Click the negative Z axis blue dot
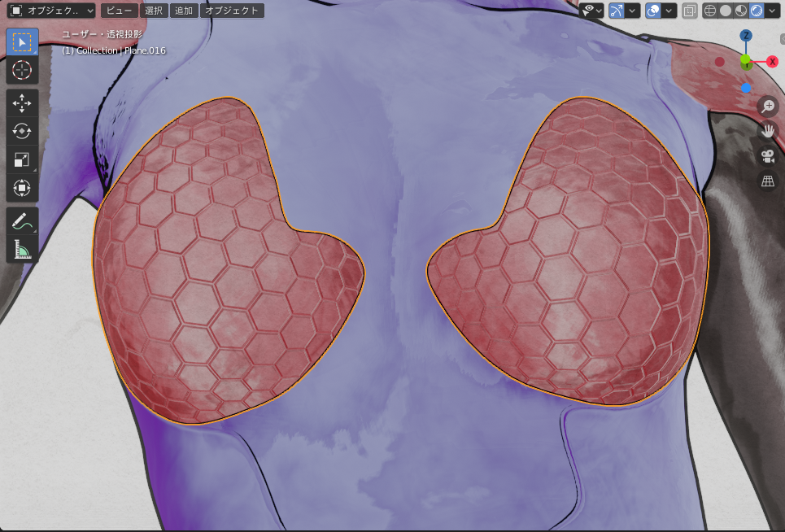This screenshot has height=532, width=785. [746, 88]
